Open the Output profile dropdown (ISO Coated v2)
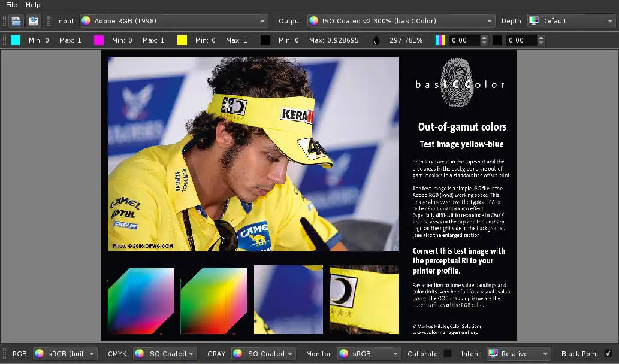619x364 pixels. point(401,21)
